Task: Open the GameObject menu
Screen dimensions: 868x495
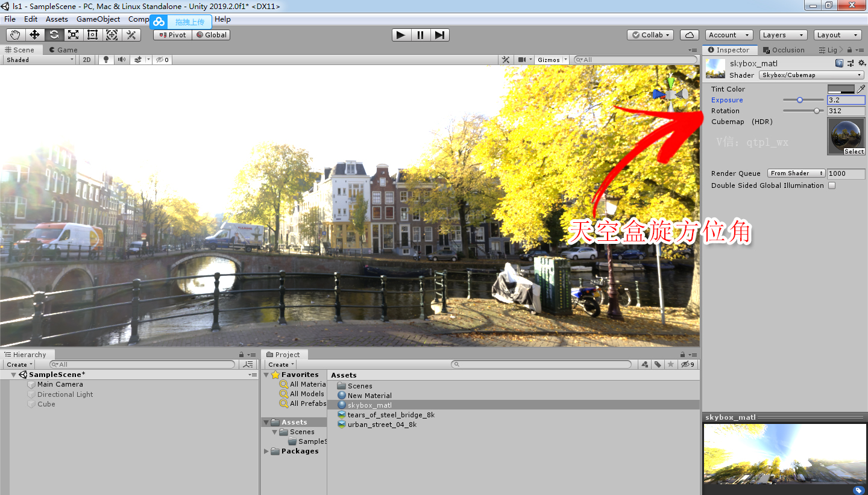Action: point(98,19)
